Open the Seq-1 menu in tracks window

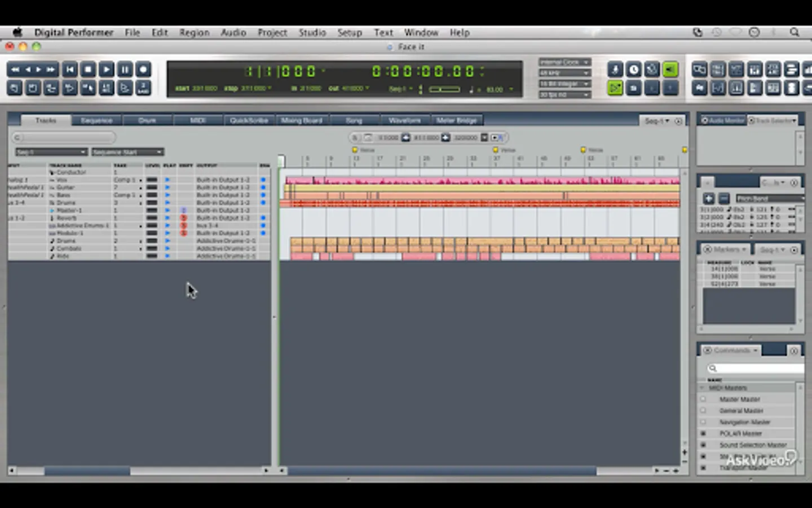tap(656, 121)
